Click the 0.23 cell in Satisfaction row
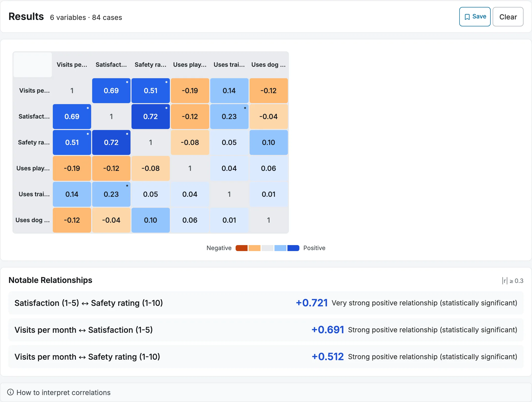Viewport: 532px width, 402px height. pos(229,117)
